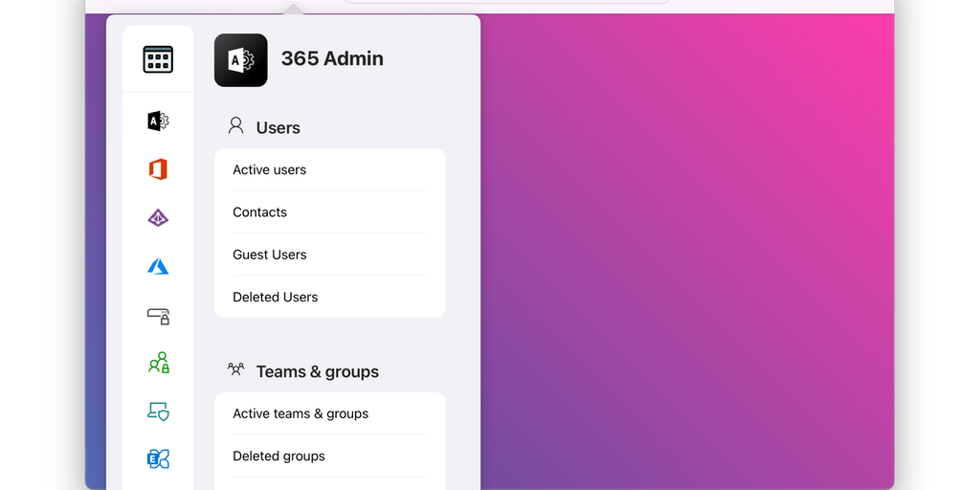View Deleted Users
Viewport: 980px width, 490px height.
click(x=276, y=297)
